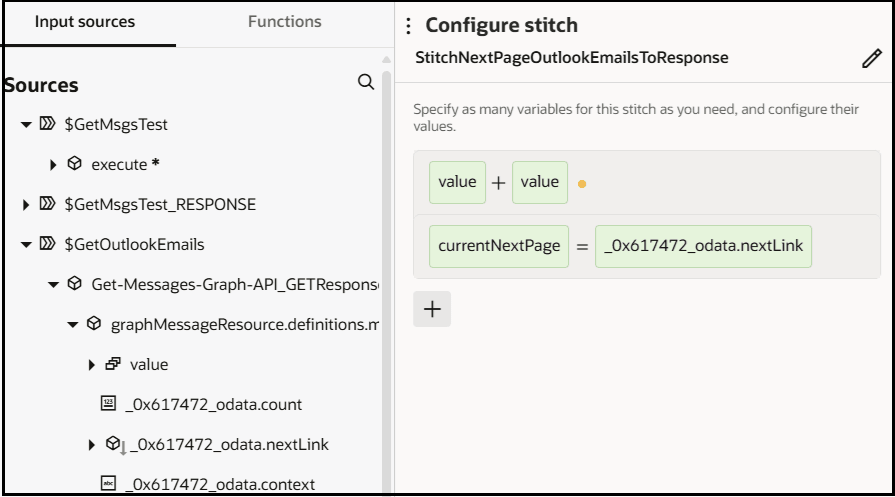The width and height of the screenshot is (895, 497).
Task: Click the $GetMsgsTest variable icon
Action: (48, 125)
